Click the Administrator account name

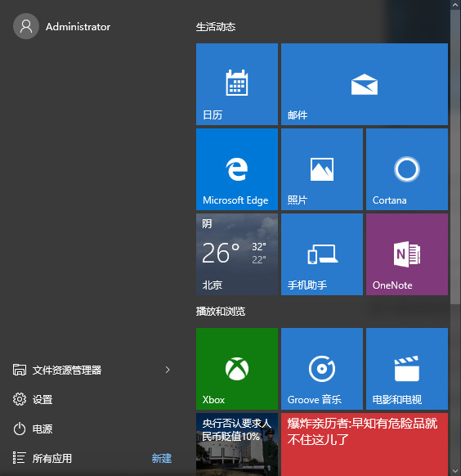coord(78,27)
